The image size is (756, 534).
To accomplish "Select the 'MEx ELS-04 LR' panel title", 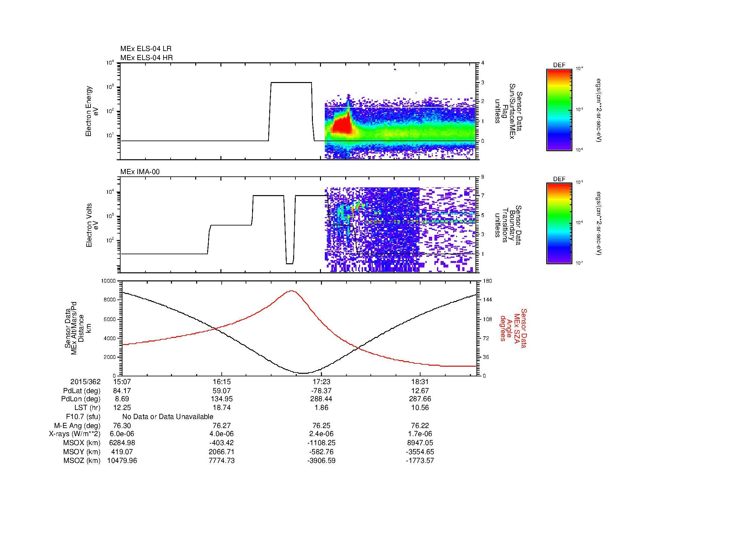I will pyautogui.click(x=146, y=49).
